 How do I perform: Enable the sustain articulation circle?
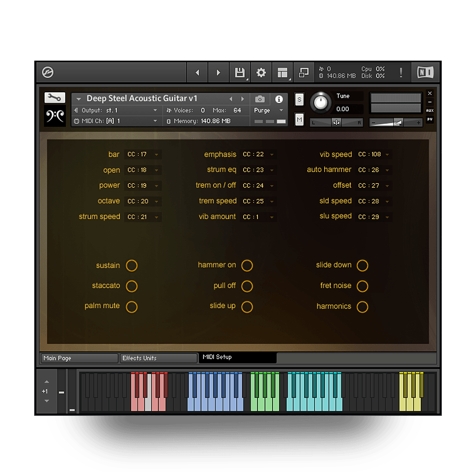tap(132, 266)
